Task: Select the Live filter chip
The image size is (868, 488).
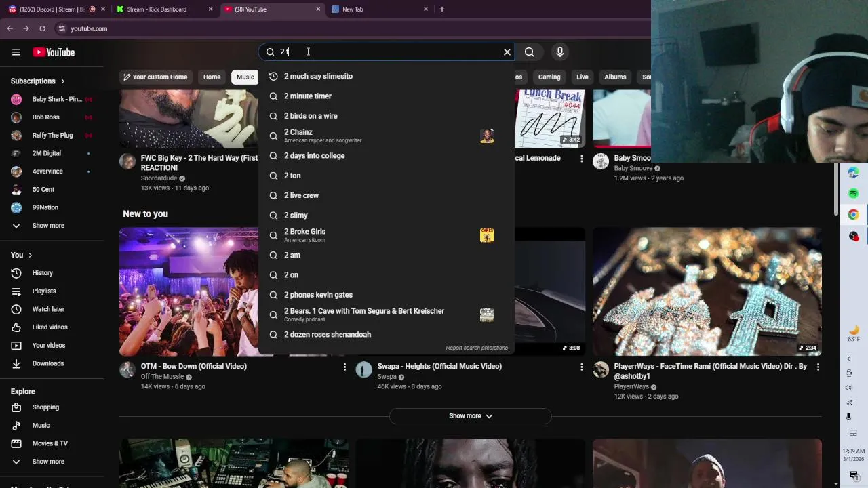Action: [x=583, y=77]
